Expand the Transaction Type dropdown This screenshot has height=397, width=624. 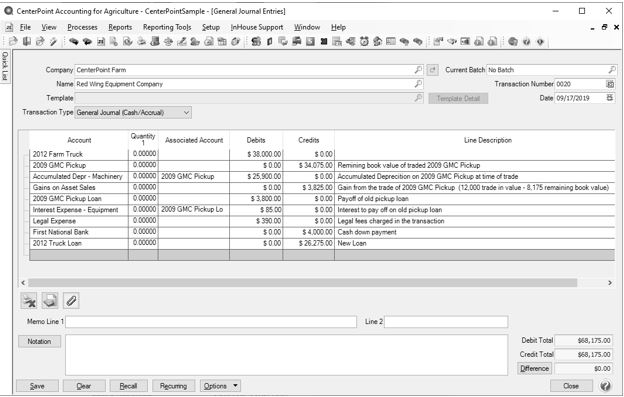(x=186, y=113)
